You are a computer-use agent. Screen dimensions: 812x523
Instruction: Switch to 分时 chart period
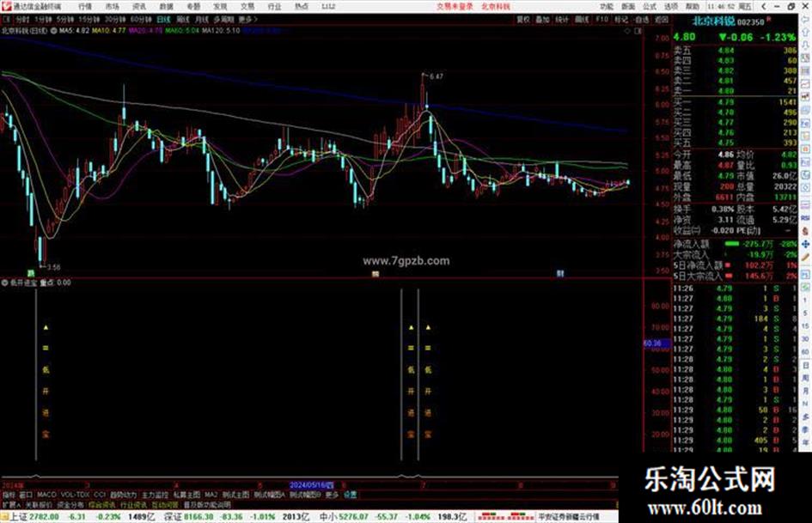[x=22, y=20]
